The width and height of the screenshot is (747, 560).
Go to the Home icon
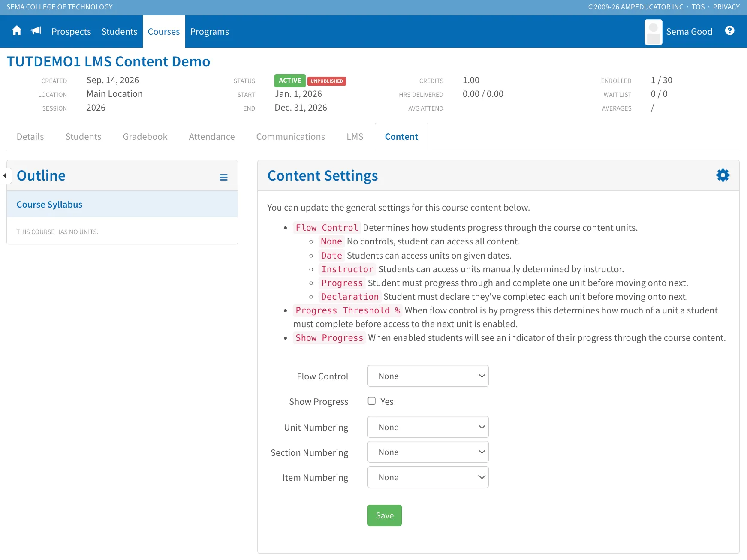pyautogui.click(x=17, y=31)
